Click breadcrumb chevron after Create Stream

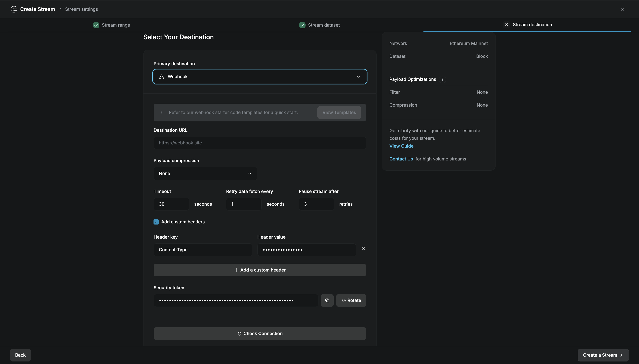60,9
